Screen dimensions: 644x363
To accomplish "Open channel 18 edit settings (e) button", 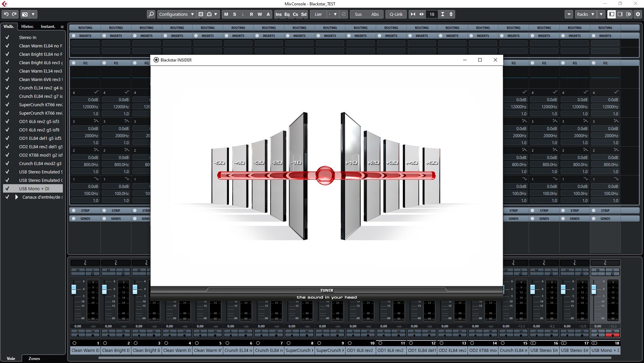I will pos(612,274).
